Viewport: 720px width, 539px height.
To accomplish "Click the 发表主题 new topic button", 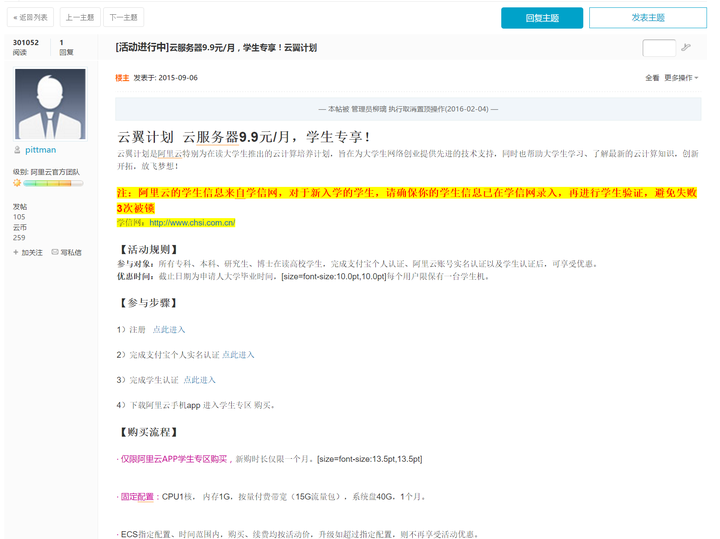I will (x=647, y=18).
